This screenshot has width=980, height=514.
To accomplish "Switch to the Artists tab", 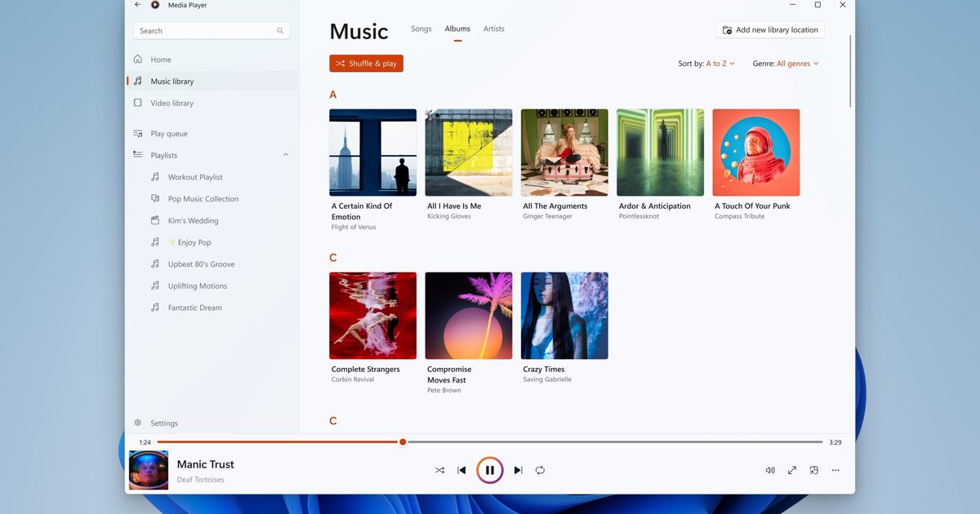I will pyautogui.click(x=494, y=29).
